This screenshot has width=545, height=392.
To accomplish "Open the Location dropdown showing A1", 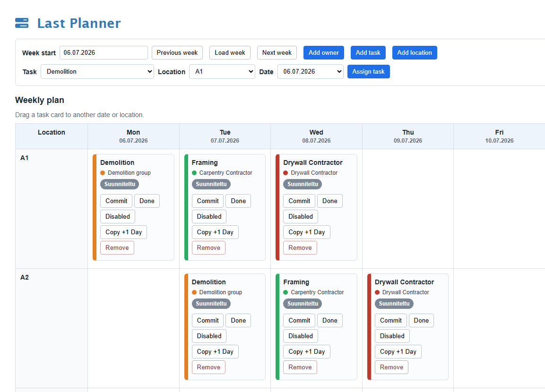I will click(x=222, y=71).
